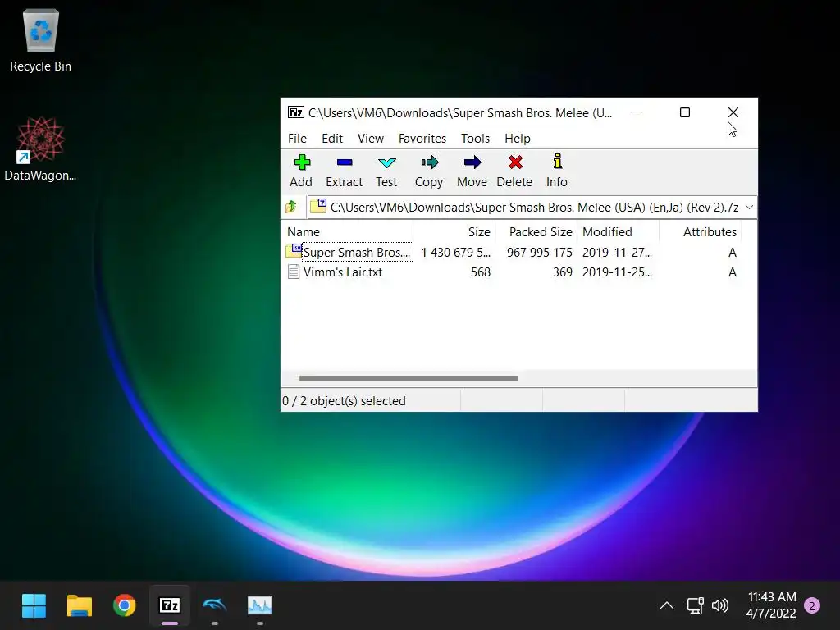This screenshot has width=840, height=630.
Task: Select the Vimm's Lair.txt file name
Action: click(343, 272)
